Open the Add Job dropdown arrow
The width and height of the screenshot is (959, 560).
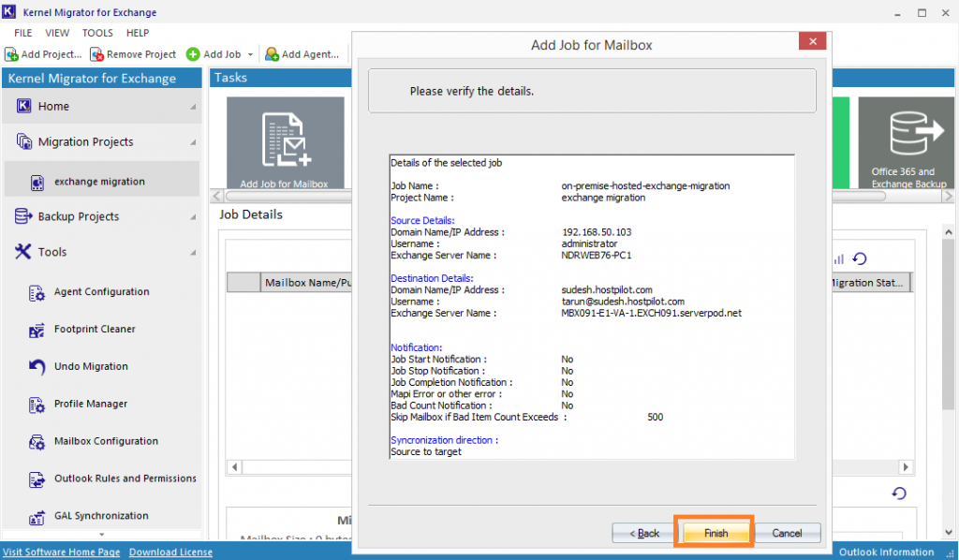click(x=249, y=54)
